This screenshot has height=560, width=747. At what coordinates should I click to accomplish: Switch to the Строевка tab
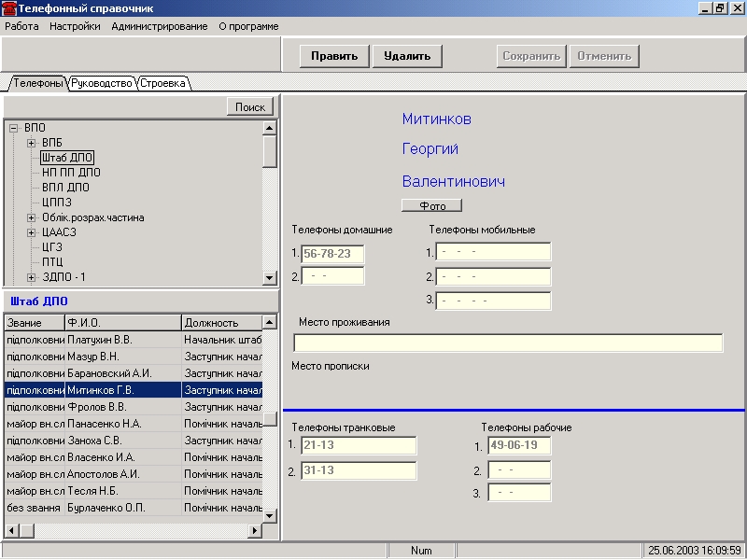(162, 83)
